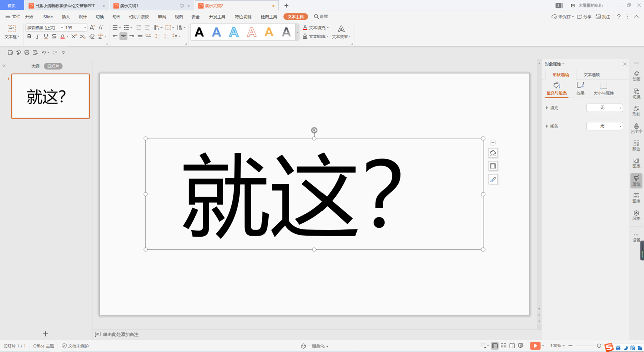
Task: Click the decrease indent icon
Action: (139, 28)
